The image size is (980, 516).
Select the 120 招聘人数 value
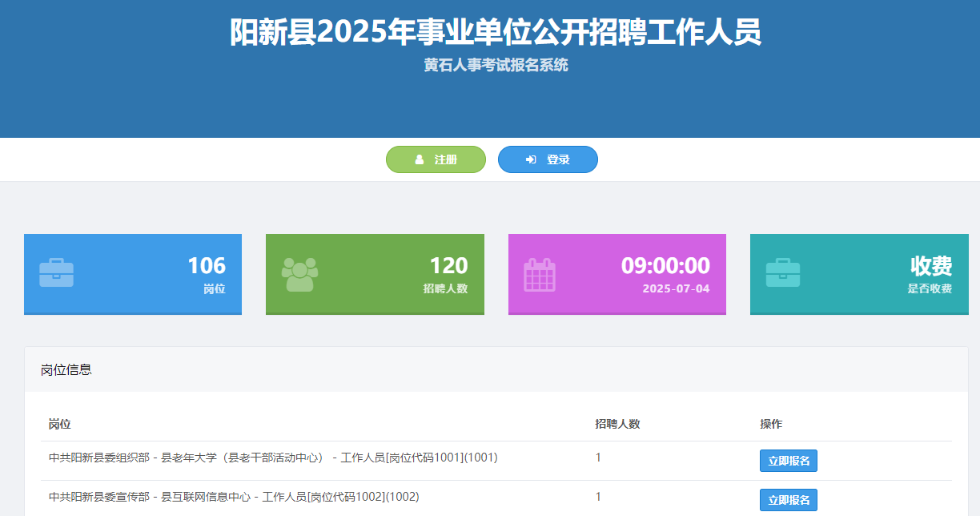click(x=448, y=265)
